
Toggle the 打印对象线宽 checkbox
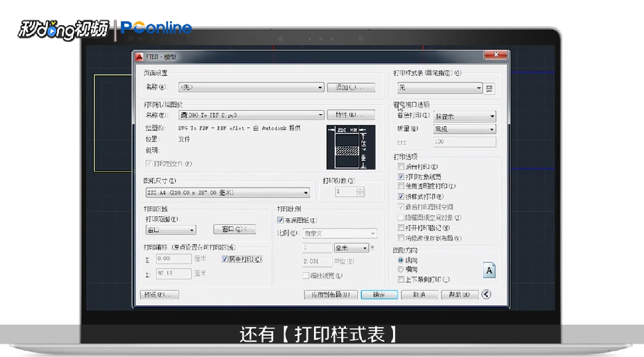pos(401,177)
